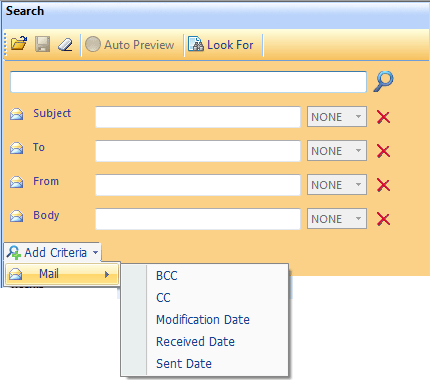Pick Sent Date from the submenu
The image size is (430, 380).
184,364
